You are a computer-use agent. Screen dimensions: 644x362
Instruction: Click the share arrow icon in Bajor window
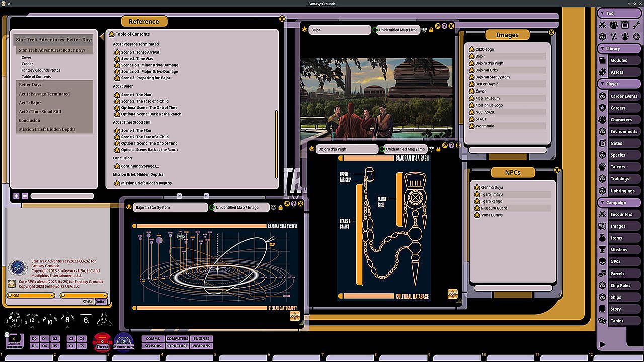[438, 26]
